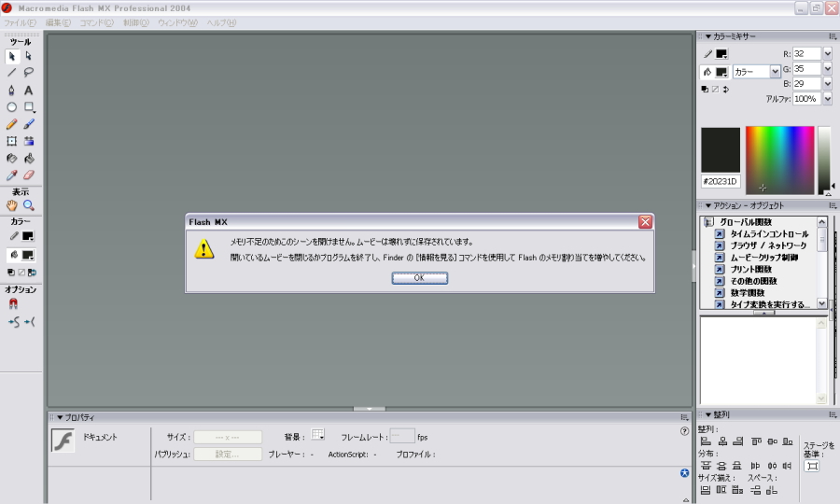Click OK in the Flash MX dialog

pos(419,278)
